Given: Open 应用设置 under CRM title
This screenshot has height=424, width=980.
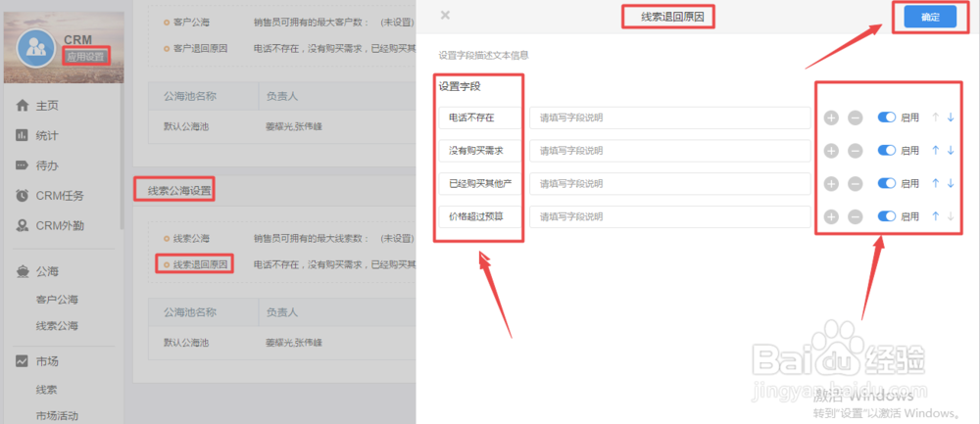Looking at the screenshot, I should point(86,56).
